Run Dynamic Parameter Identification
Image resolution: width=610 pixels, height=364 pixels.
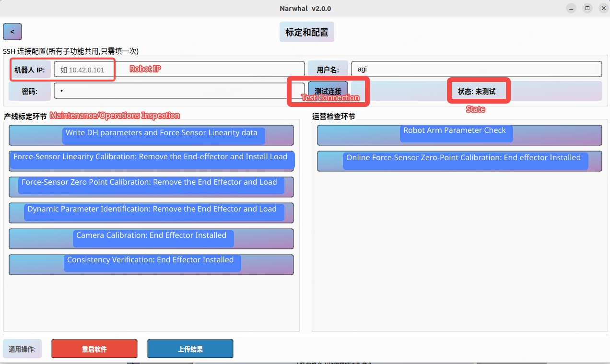[151, 213]
